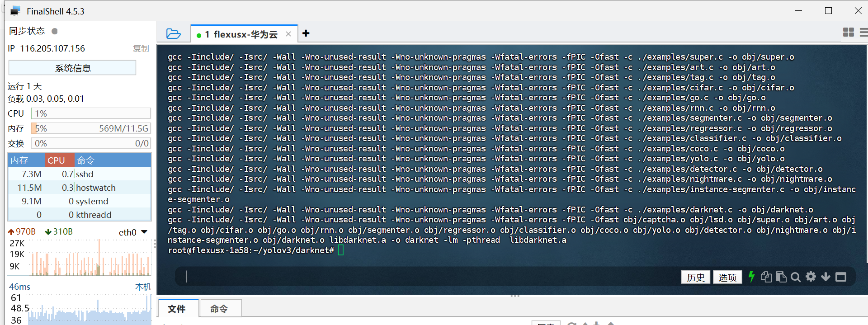
Task: Click the 46ms latency value
Action: [x=19, y=287]
